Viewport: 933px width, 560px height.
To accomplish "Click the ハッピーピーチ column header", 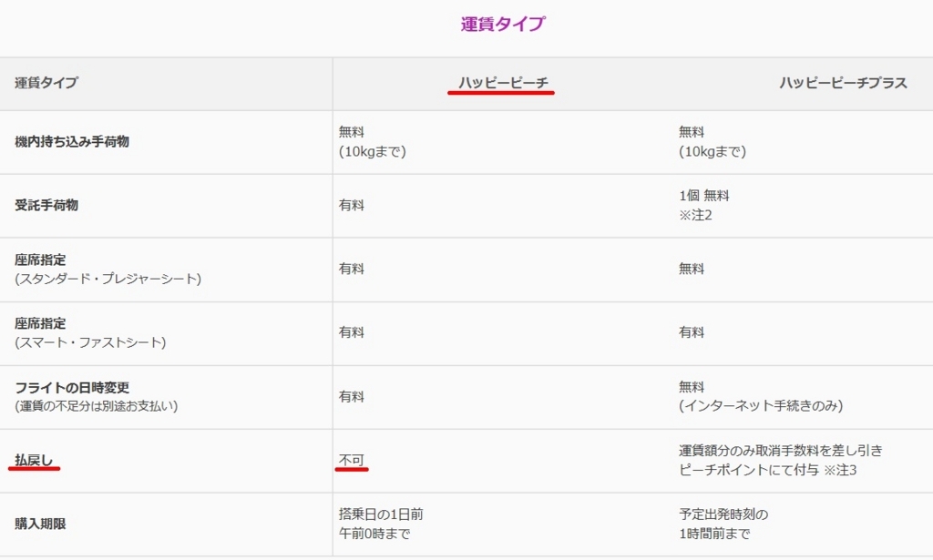I will point(503,83).
